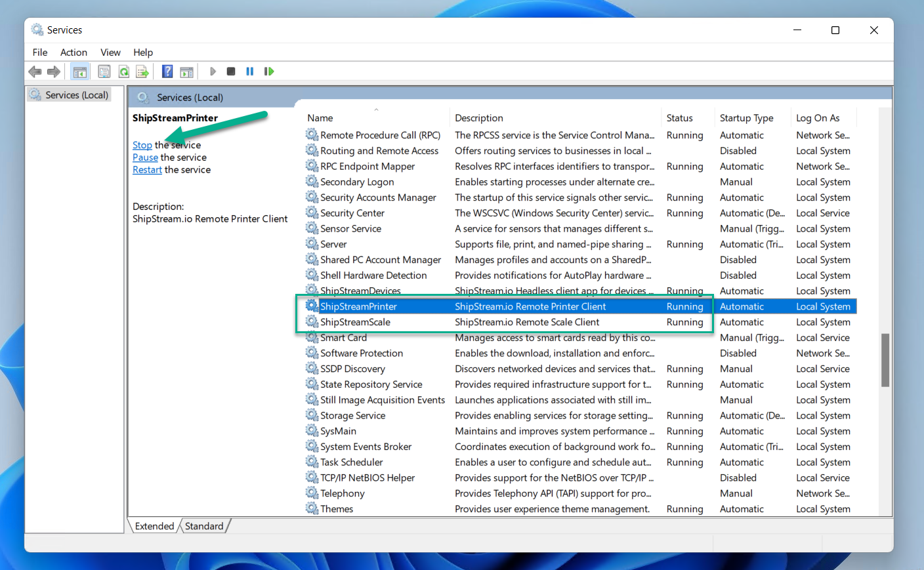Toggle the Show/Hide Console Tree icon
Image resolution: width=924 pixels, height=570 pixels.
tap(80, 71)
